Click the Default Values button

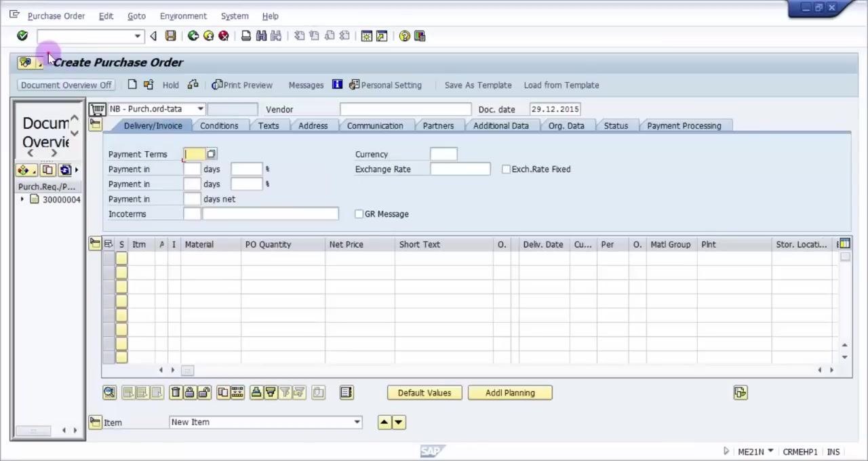[425, 393]
